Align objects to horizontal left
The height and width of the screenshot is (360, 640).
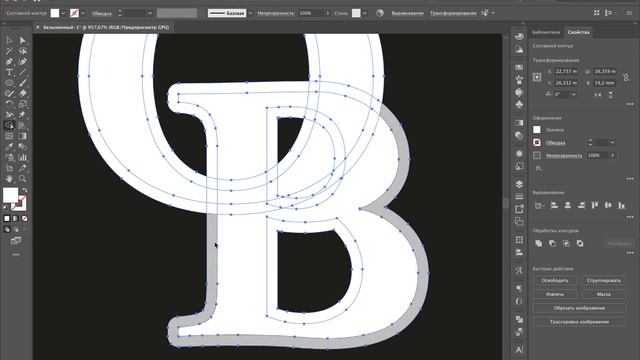click(554, 205)
